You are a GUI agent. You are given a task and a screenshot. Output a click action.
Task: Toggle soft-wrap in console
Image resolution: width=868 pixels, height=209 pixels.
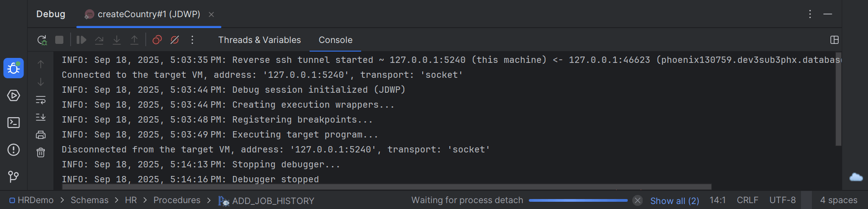41,100
